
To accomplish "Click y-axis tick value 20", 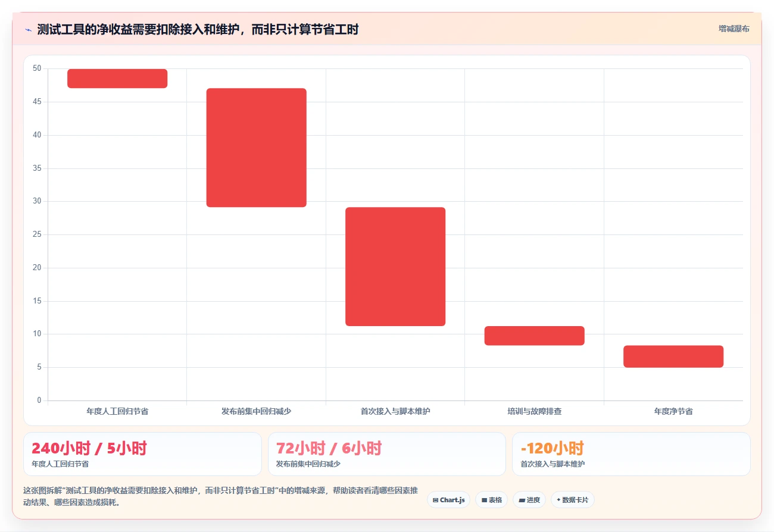I will tap(37, 268).
